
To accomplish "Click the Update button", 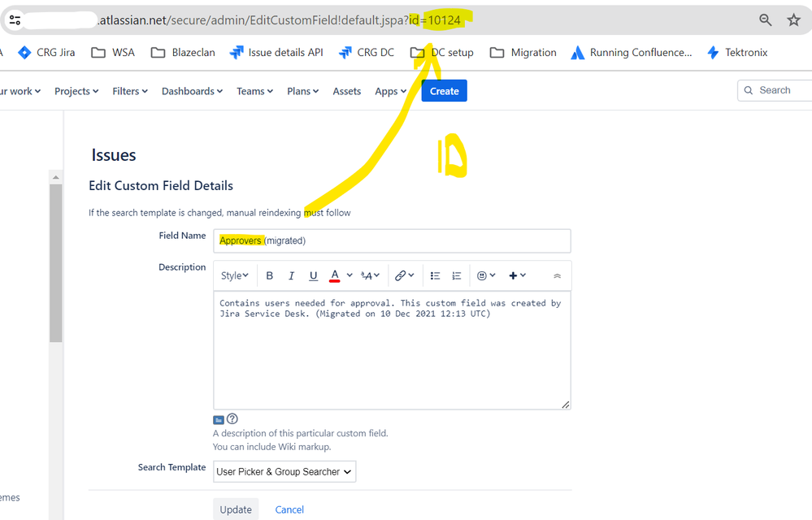I will click(236, 509).
